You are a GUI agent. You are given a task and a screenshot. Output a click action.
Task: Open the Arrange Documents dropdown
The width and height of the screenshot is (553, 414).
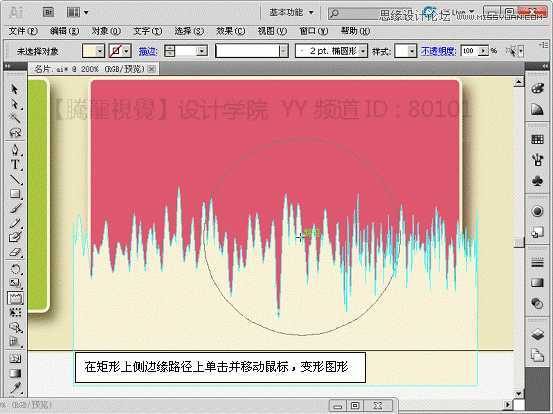tap(78, 13)
